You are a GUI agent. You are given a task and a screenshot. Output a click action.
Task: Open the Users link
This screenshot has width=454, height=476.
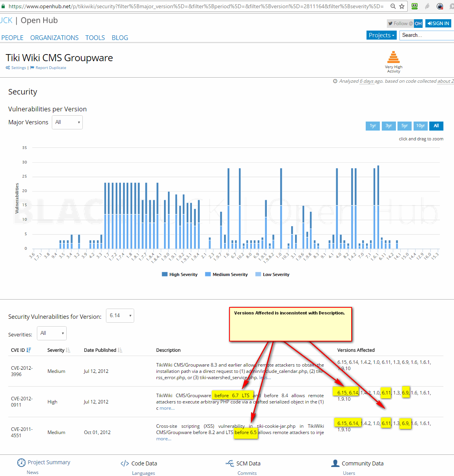click(349, 473)
